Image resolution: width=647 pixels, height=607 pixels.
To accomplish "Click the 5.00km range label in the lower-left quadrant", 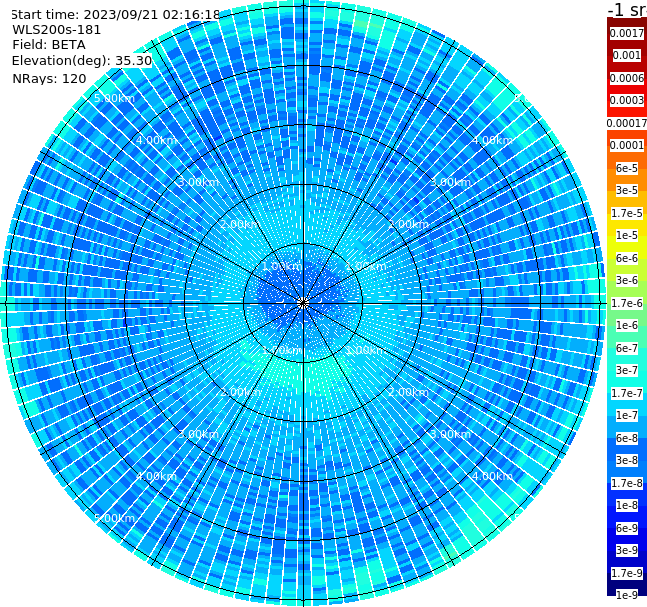I will tap(114, 518).
